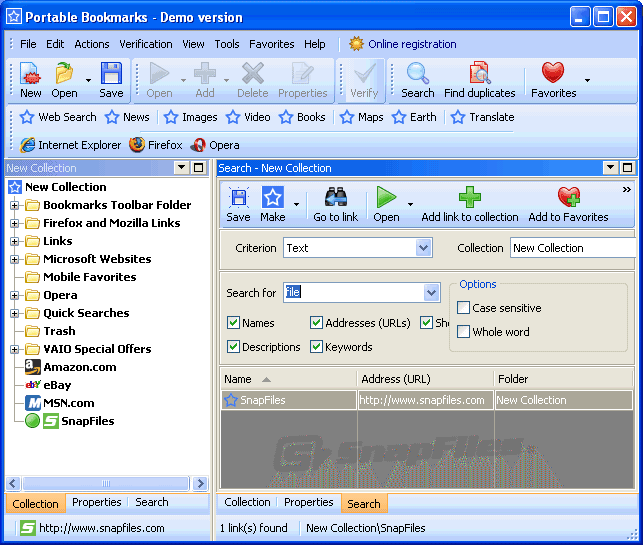
Task: Uncheck the Descriptions checkbox
Action: (x=233, y=347)
